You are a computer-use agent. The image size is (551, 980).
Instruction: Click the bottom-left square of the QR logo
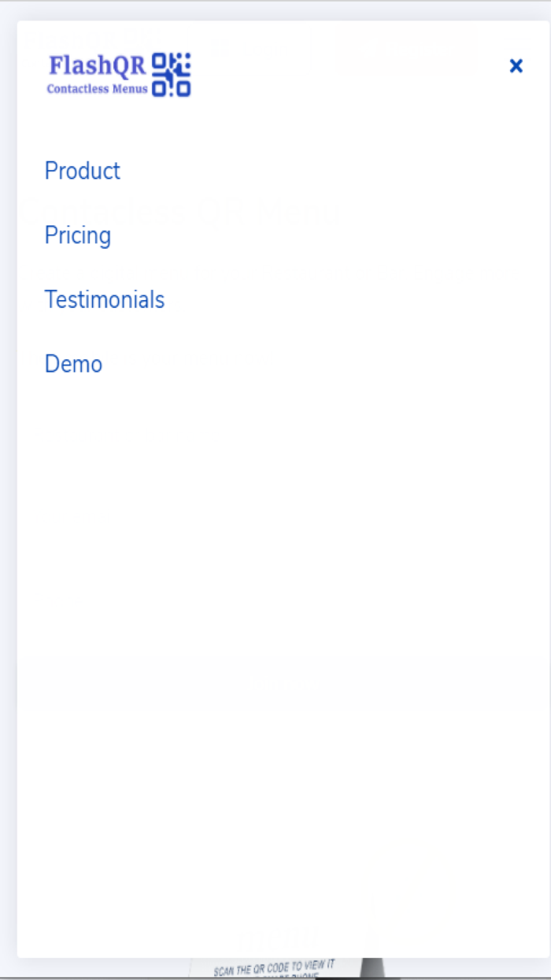[158, 89]
